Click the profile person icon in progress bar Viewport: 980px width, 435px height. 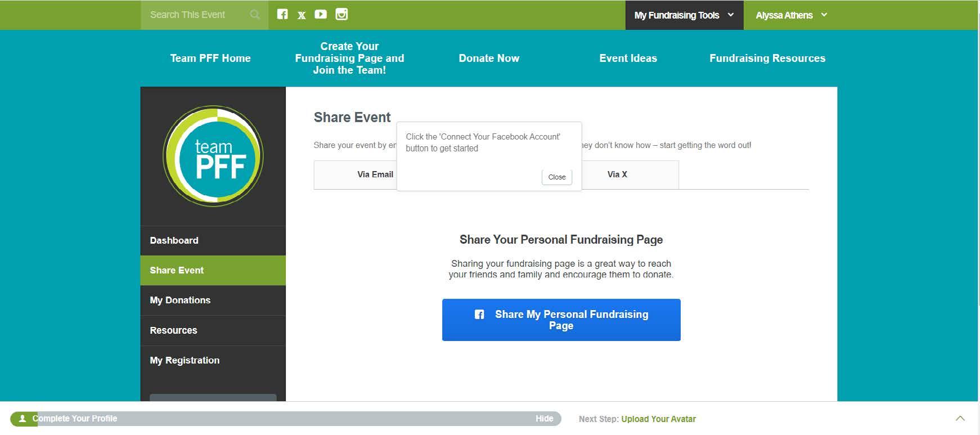(x=23, y=419)
